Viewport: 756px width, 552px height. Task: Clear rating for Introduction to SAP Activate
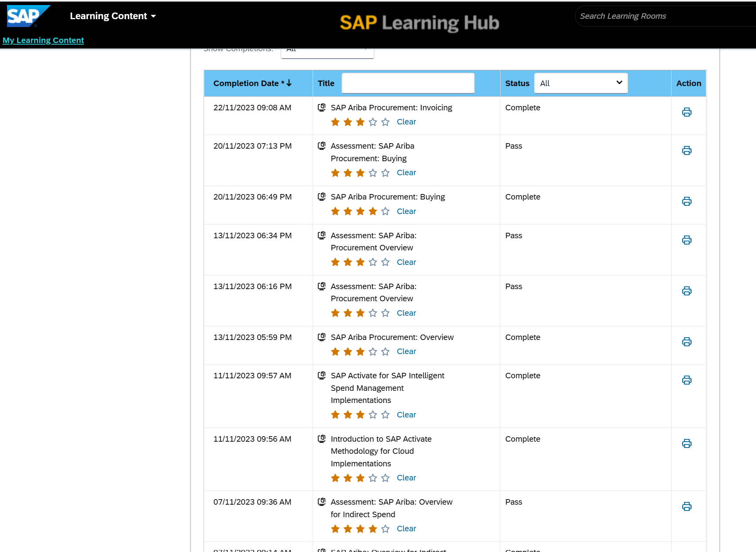point(406,478)
